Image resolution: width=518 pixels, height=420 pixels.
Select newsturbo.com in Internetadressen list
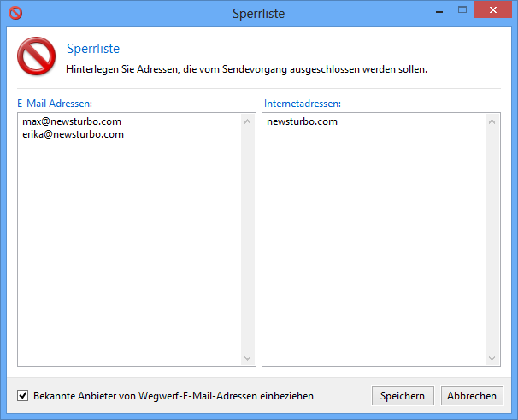coord(302,121)
